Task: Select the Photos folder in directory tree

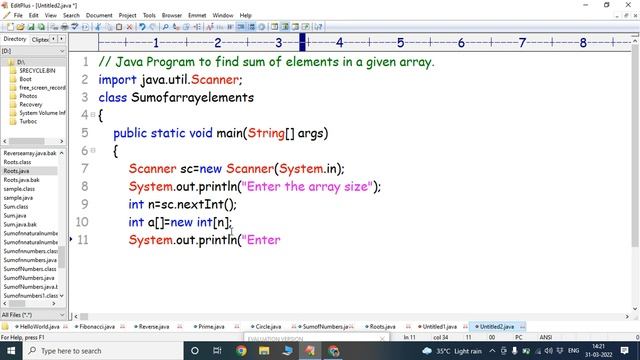Action: click(x=28, y=96)
